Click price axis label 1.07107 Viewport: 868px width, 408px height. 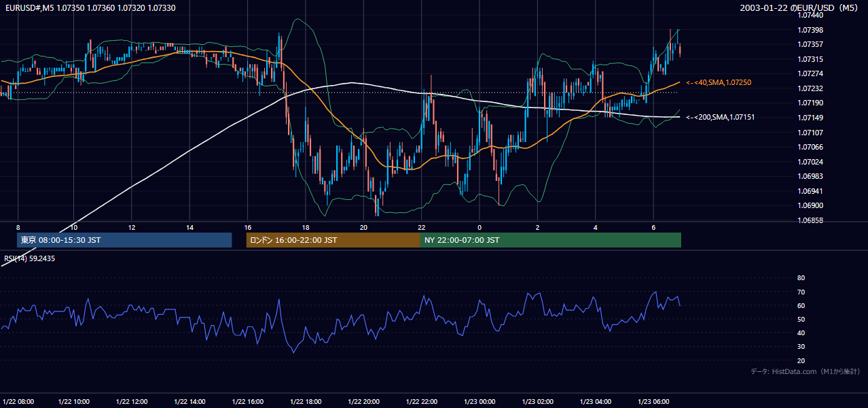809,133
